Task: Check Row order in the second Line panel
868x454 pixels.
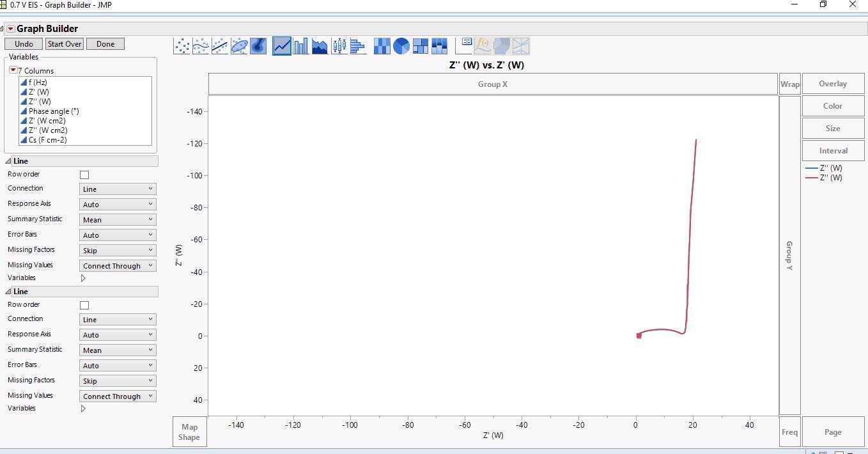Action: tap(84, 305)
